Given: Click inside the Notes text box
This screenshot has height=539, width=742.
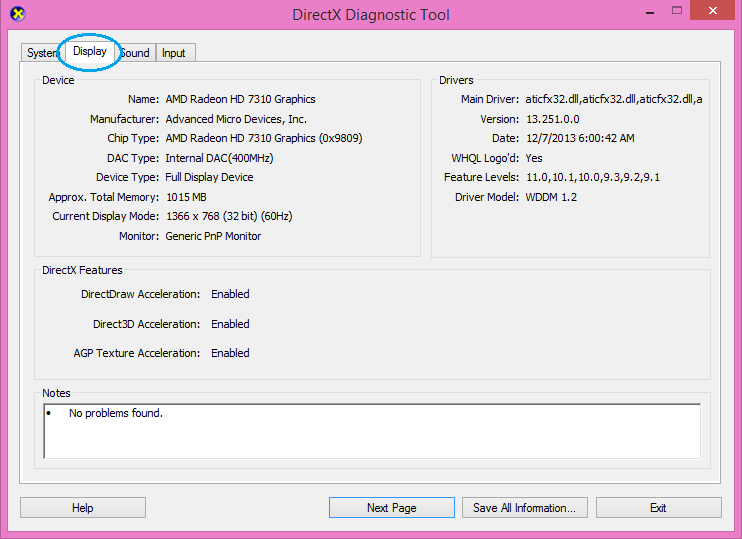Looking at the screenshot, I should click(x=372, y=431).
